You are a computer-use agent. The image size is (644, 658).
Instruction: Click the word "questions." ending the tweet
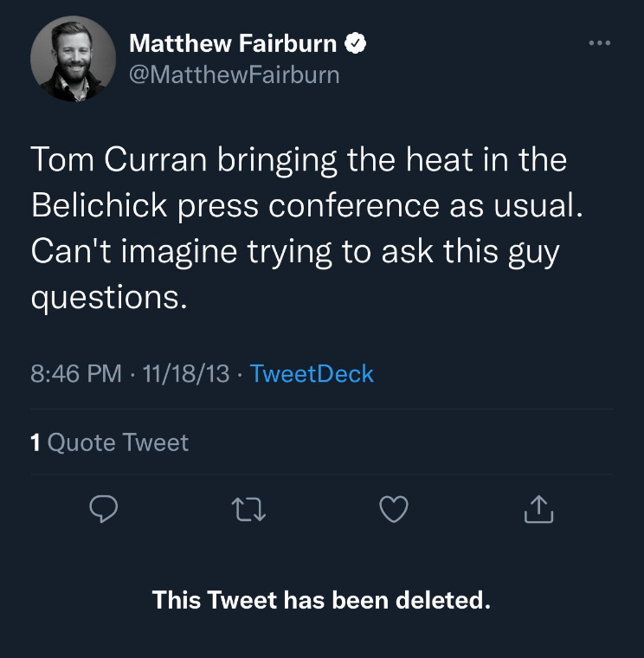[x=109, y=298]
